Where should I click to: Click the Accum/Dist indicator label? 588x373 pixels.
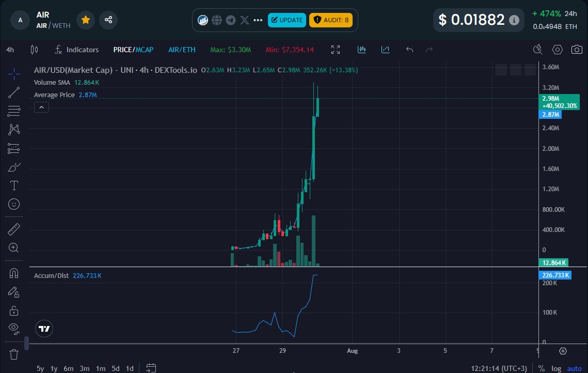coord(52,276)
